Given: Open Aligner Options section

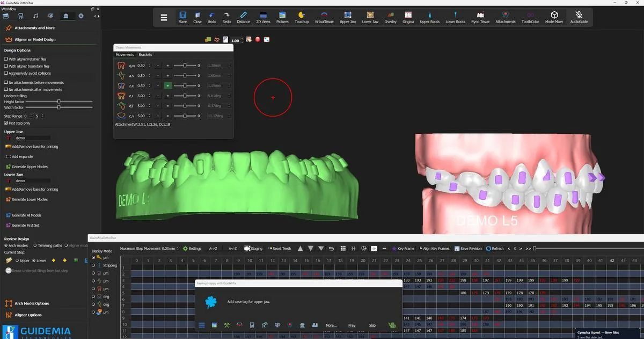Looking at the screenshot, I should pos(28,315).
